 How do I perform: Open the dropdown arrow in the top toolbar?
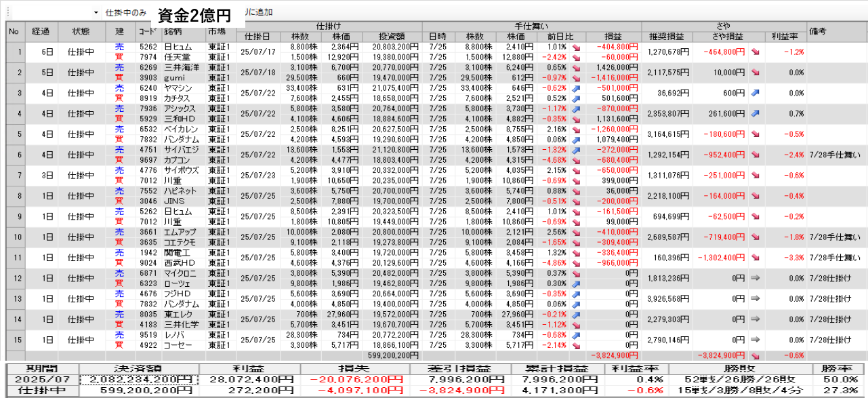[x=96, y=13]
